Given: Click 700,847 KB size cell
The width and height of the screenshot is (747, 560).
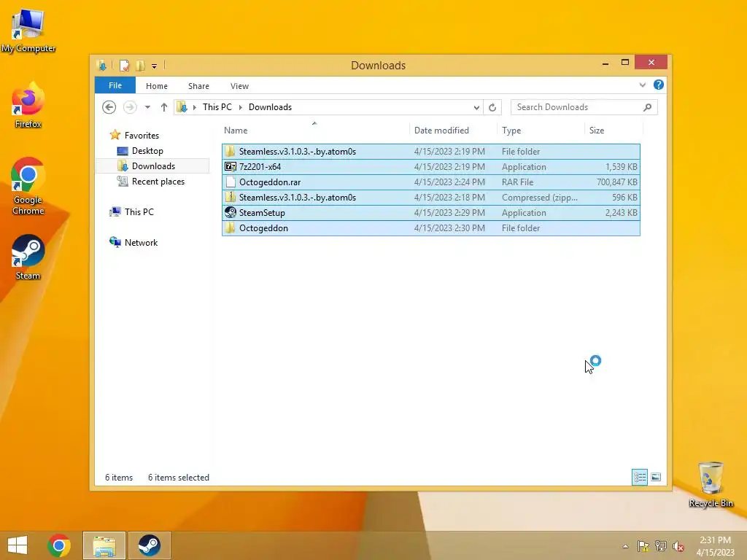Looking at the screenshot, I should [617, 182].
